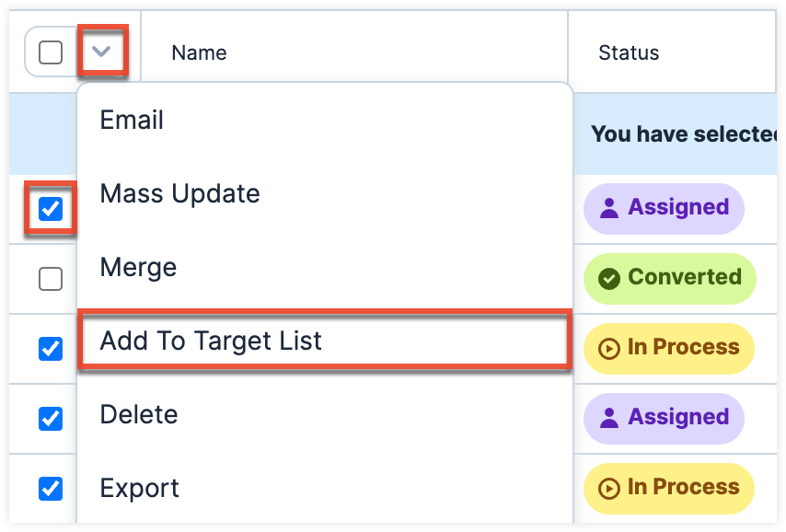Uncheck the first row's checked checkbox
Screen dimensions: 786x532
tap(51, 209)
